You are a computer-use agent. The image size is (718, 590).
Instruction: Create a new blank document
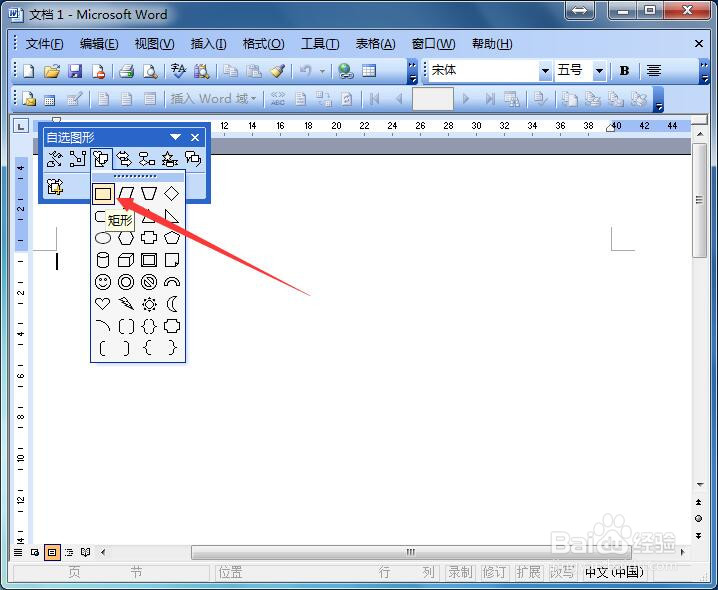29,71
